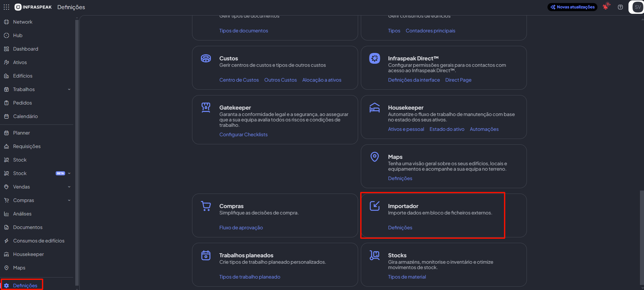Click the Custos card coin icon
Image resolution: width=644 pixels, height=290 pixels.
point(206,58)
